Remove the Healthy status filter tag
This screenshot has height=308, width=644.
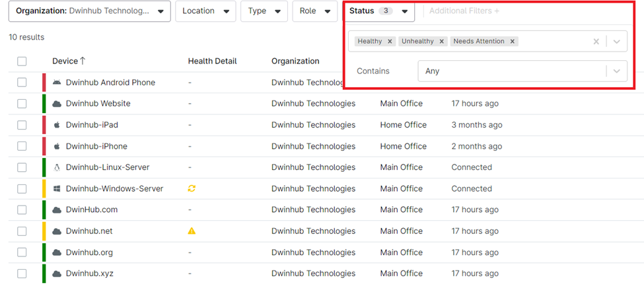[x=390, y=41]
